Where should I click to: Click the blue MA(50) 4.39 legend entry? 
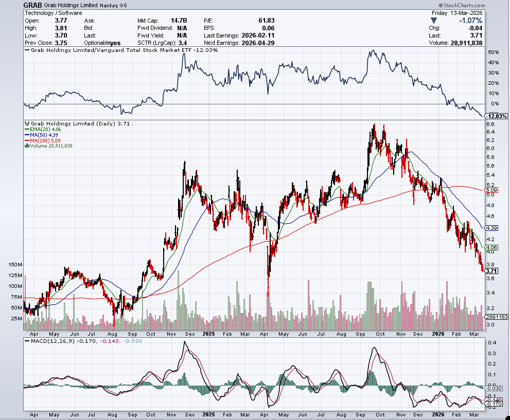coord(41,135)
